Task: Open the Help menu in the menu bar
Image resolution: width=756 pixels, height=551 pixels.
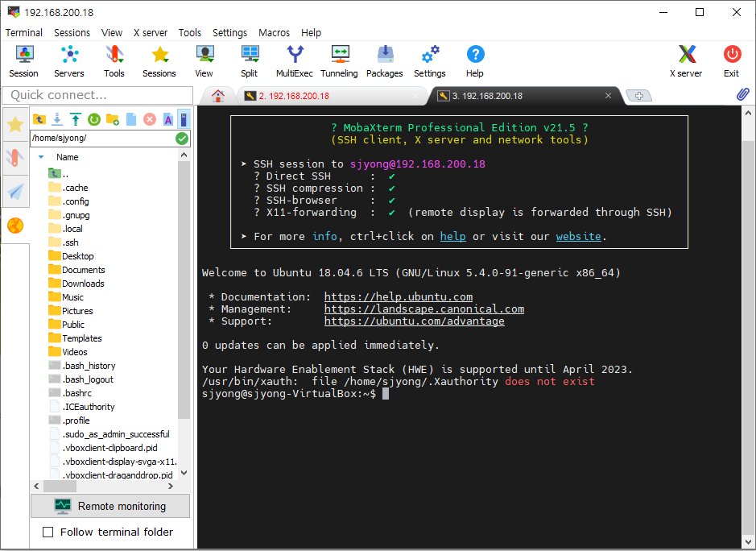Action: tap(311, 32)
